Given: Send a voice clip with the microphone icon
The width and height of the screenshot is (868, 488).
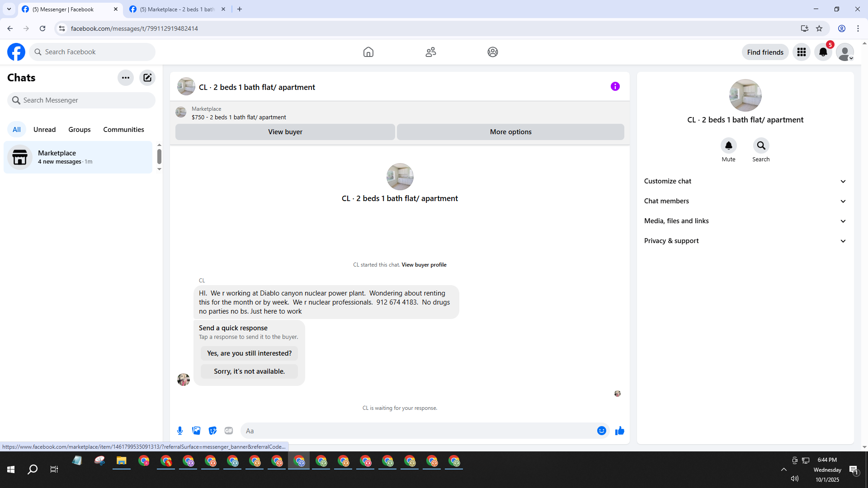Looking at the screenshot, I should pyautogui.click(x=180, y=431).
